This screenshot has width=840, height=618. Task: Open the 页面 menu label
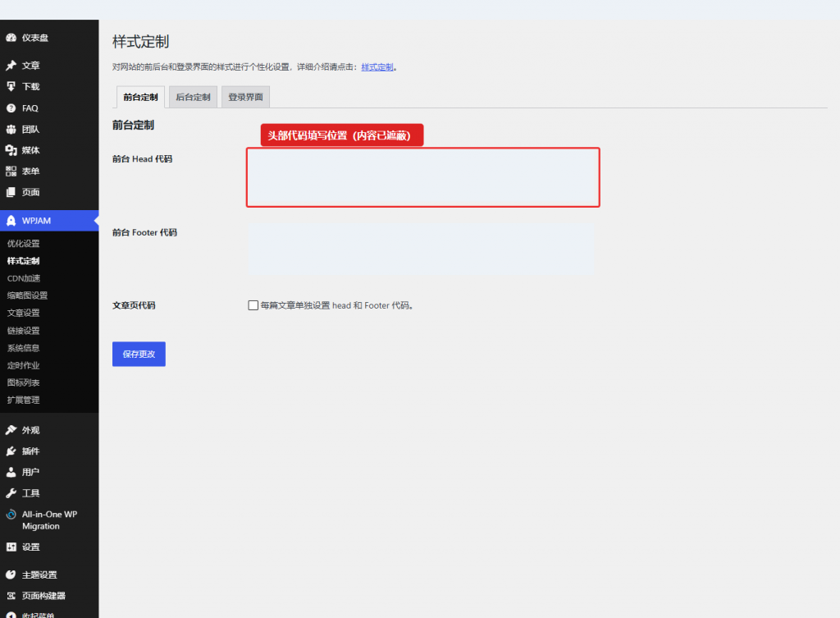point(31,192)
